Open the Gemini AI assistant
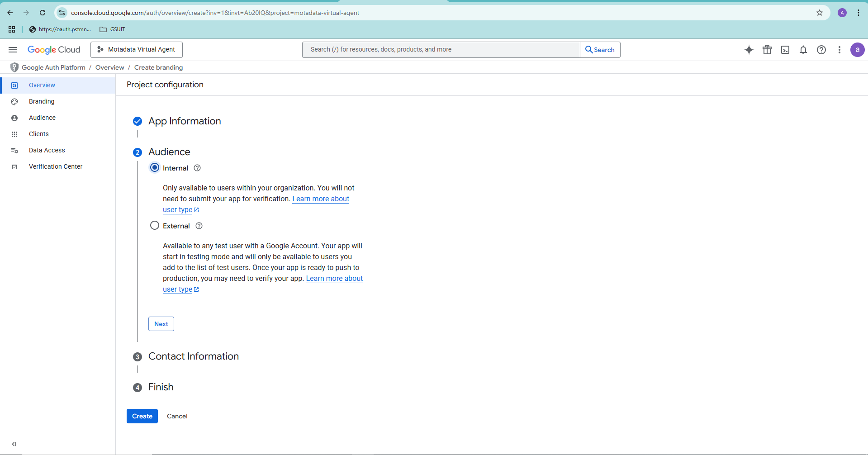868x455 pixels. click(x=749, y=50)
